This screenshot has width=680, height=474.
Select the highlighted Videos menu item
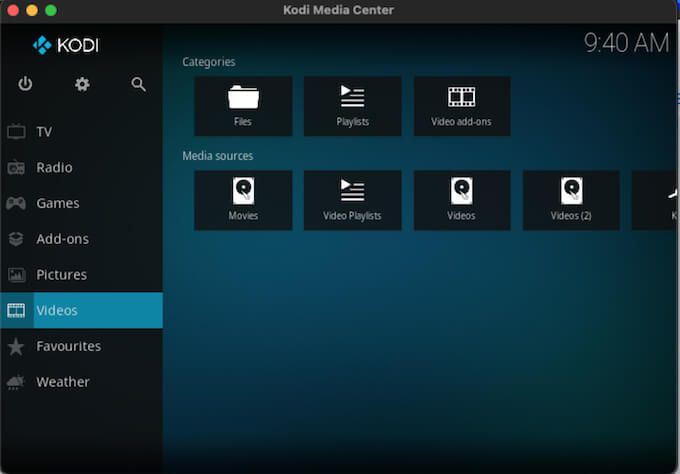(82, 311)
